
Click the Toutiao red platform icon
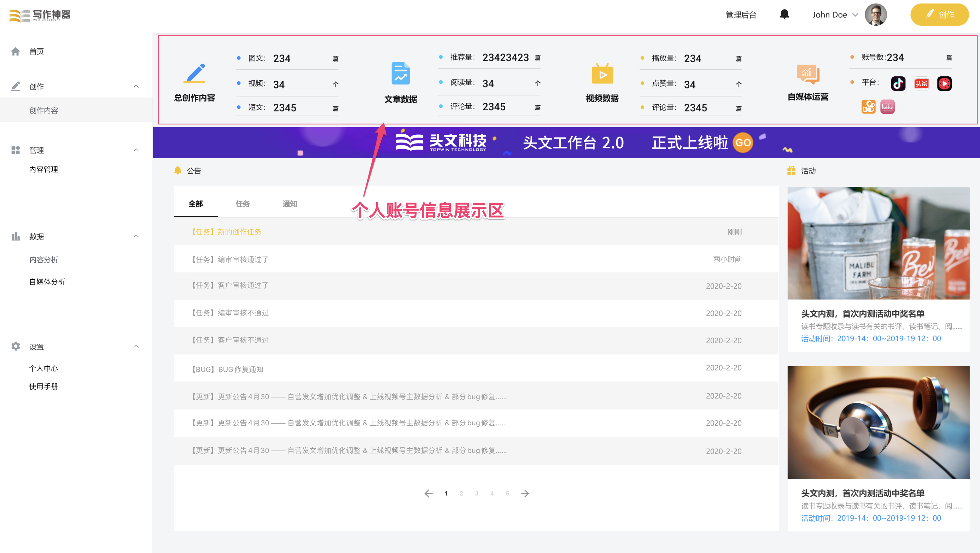[921, 83]
